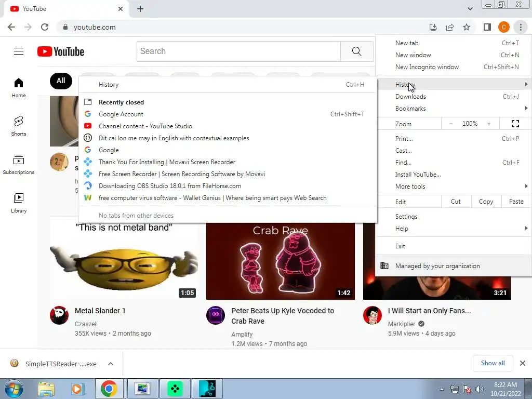532x399 pixels.
Task: Expand the Bookmarks submenu
Action: point(453,109)
